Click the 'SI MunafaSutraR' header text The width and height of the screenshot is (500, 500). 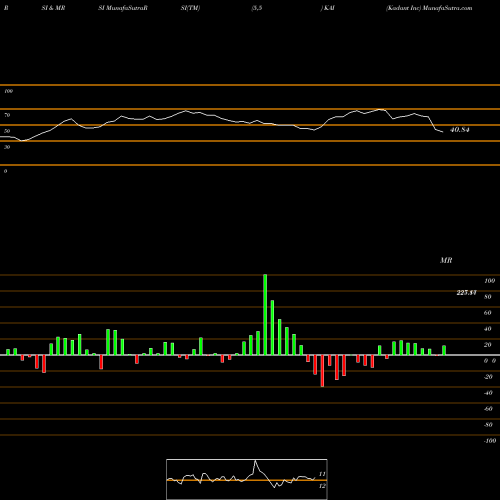tap(123, 8)
